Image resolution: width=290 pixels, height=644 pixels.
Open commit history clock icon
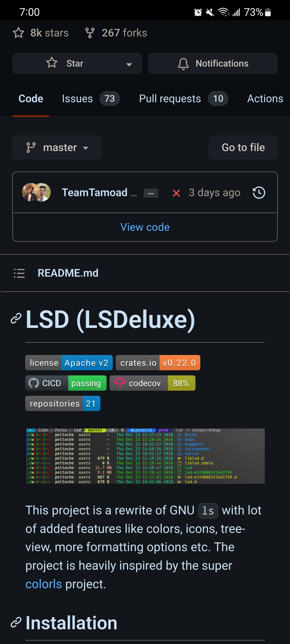[x=259, y=193]
